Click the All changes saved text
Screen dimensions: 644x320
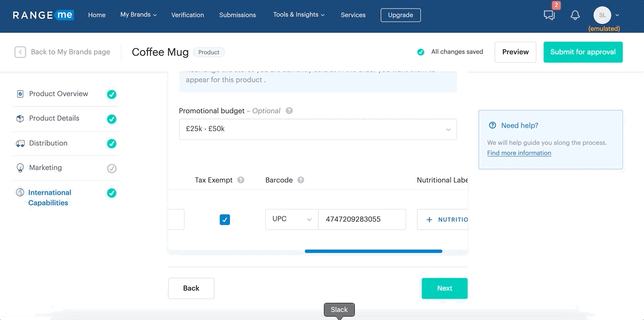coord(457,52)
